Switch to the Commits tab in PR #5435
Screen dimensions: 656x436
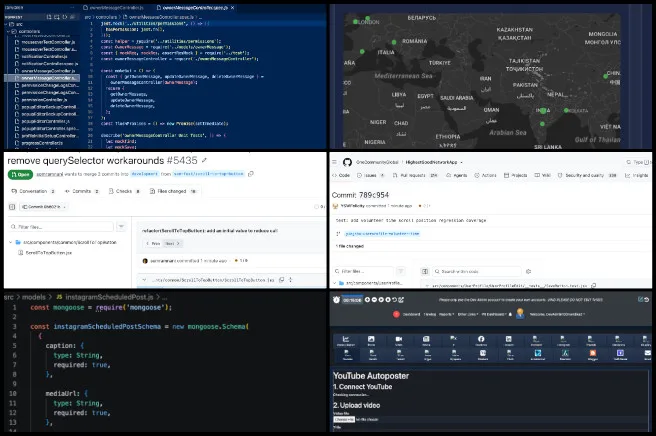point(82,191)
